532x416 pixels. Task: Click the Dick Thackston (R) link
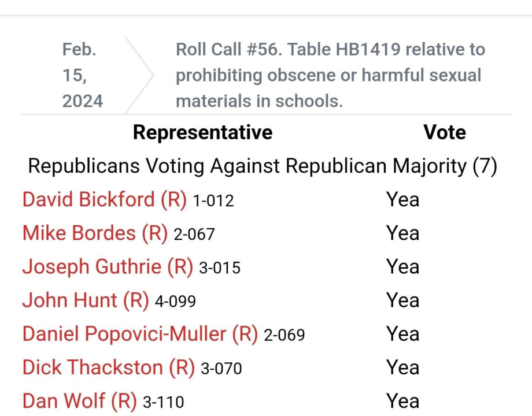tap(109, 367)
